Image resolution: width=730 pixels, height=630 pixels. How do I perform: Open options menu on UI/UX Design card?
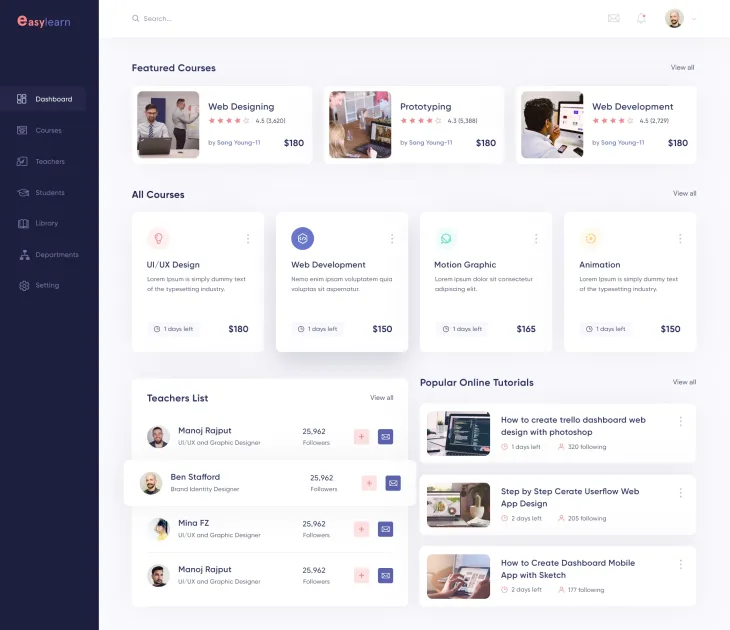coord(248,239)
